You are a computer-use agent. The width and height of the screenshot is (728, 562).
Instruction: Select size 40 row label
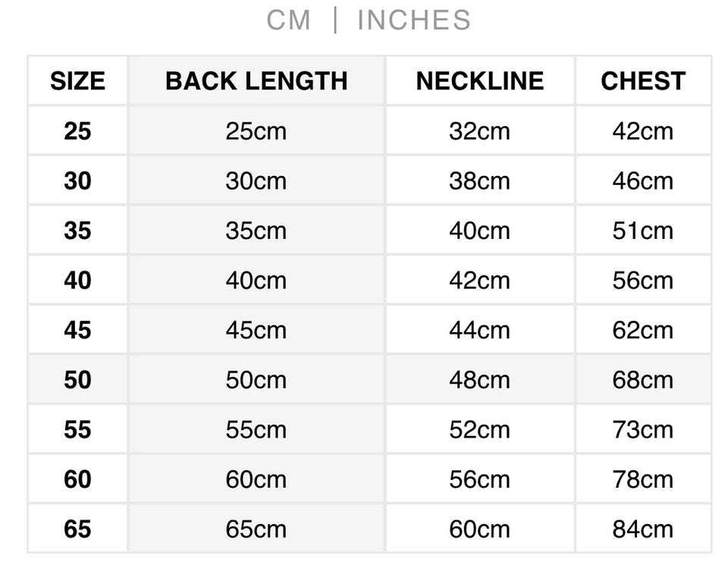click(x=77, y=281)
